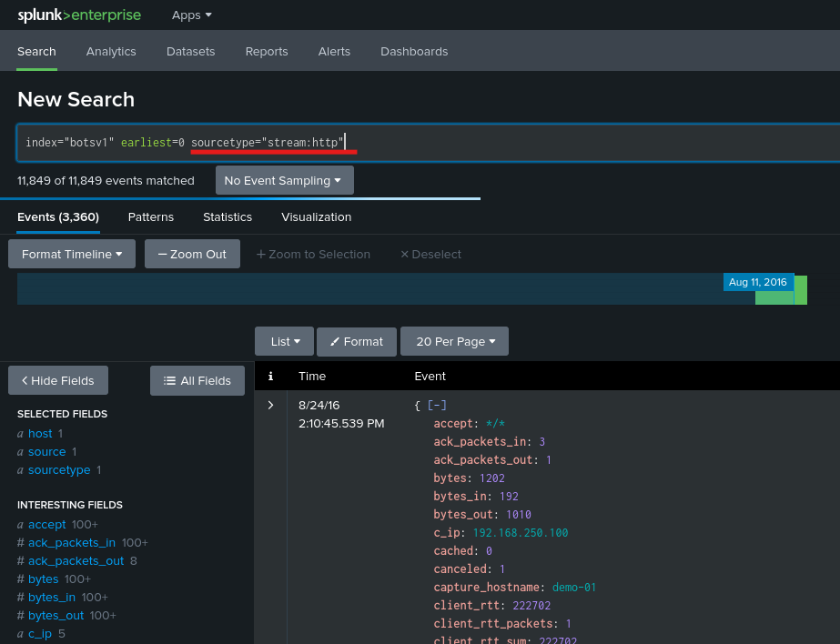Screen dimensions: 840x644
Task: Click the ack_packets_in value 3
Action: 542,442
